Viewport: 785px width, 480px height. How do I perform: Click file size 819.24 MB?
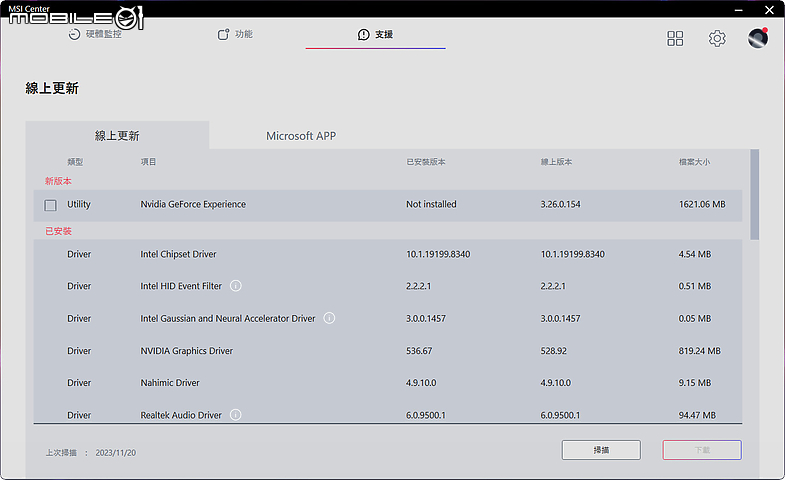tap(699, 351)
